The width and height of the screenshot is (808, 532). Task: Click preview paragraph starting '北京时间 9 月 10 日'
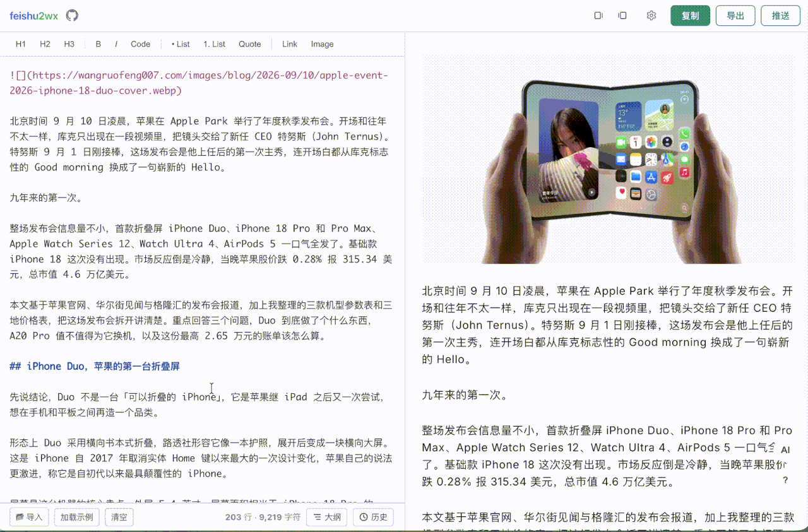(607, 325)
